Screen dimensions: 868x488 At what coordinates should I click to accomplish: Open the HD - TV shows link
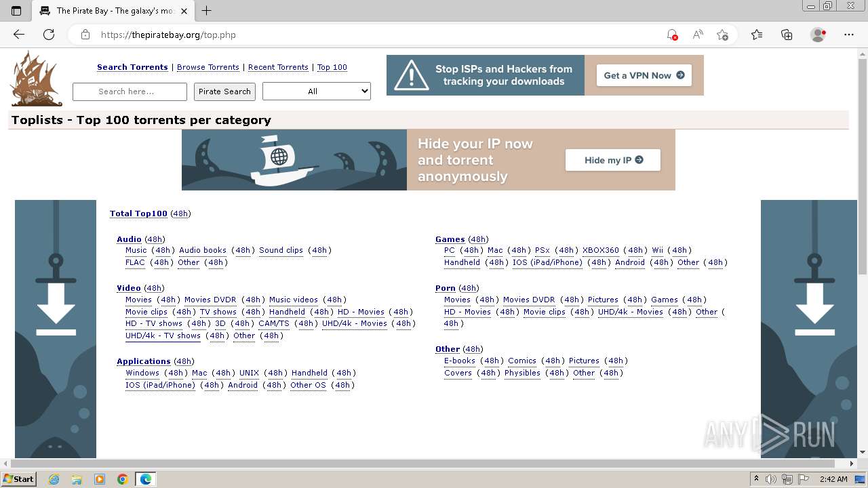154,323
